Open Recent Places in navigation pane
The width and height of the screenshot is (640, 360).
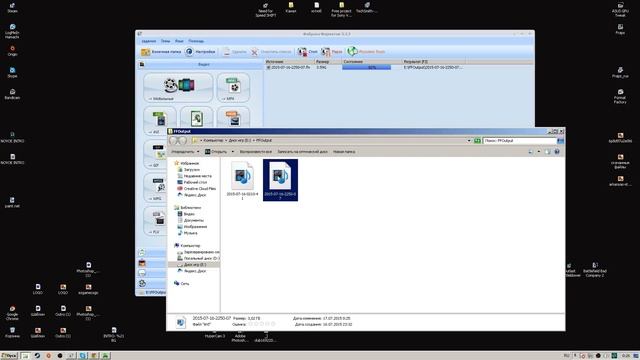(194, 176)
